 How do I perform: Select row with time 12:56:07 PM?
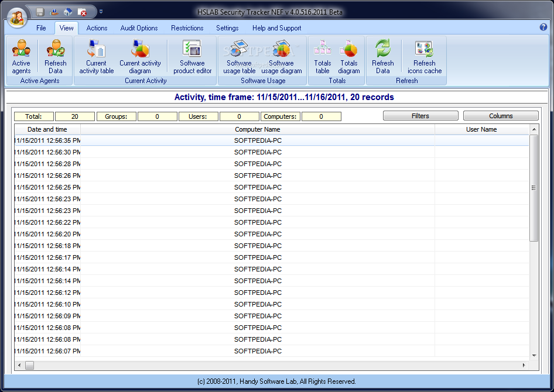(x=272, y=351)
